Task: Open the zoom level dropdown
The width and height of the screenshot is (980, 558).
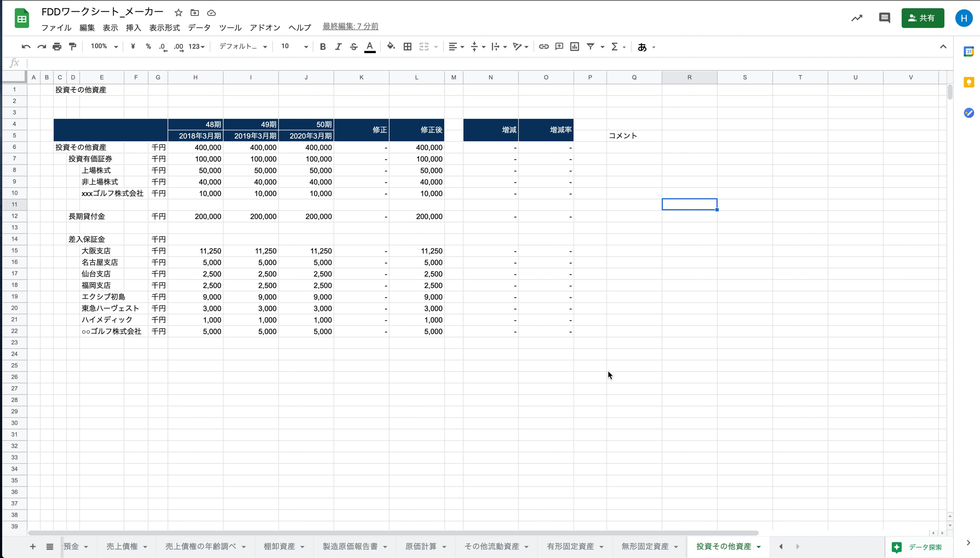Action: (104, 46)
